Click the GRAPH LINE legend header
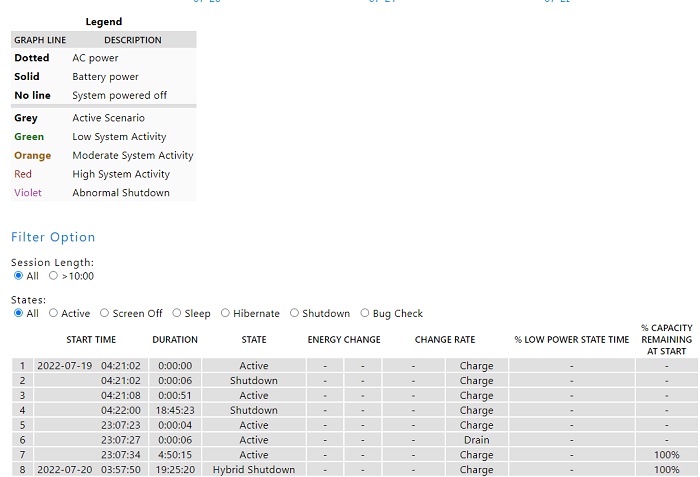700x477 pixels. [40, 40]
